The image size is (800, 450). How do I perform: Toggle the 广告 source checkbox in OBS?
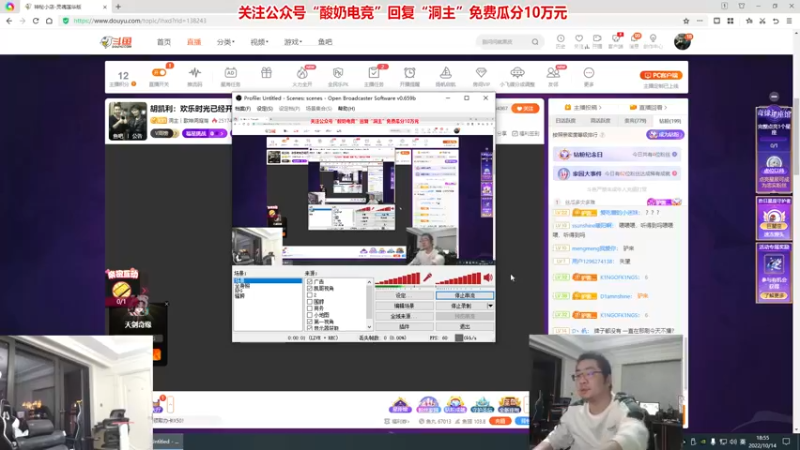coord(310,282)
